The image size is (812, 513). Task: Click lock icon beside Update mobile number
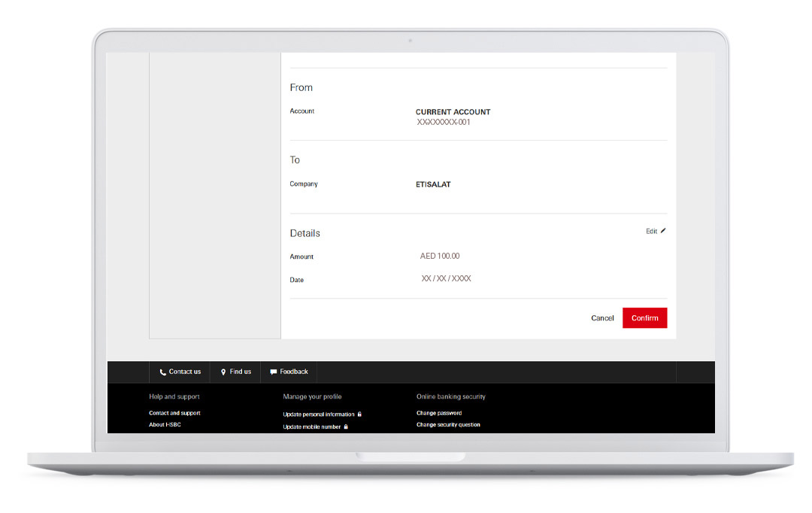point(346,427)
